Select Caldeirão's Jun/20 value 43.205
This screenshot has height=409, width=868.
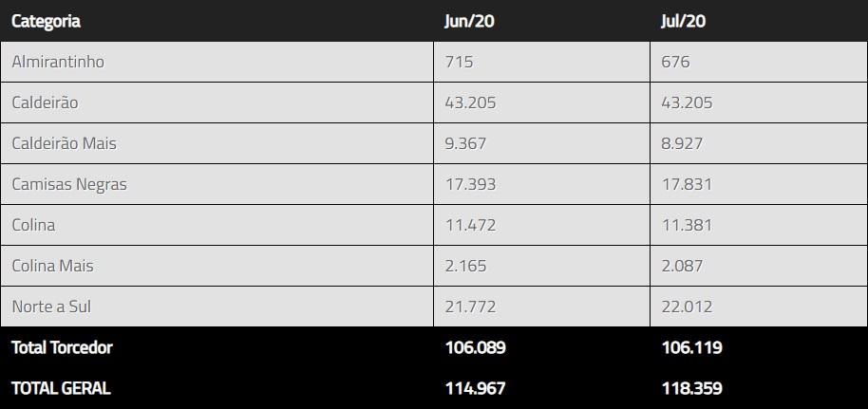coord(470,102)
